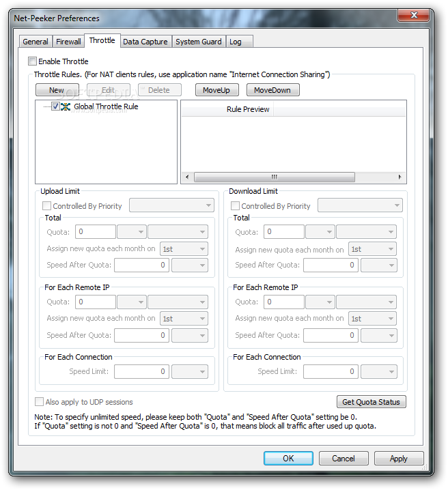Click the Edit rule button
Image resolution: width=448 pixels, height=490 pixels.
pyautogui.click(x=108, y=90)
